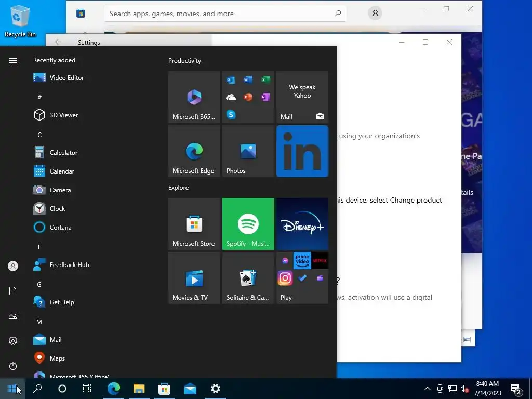Open the Mail live tile
Image resolution: width=532 pixels, height=399 pixels.
pyautogui.click(x=302, y=97)
